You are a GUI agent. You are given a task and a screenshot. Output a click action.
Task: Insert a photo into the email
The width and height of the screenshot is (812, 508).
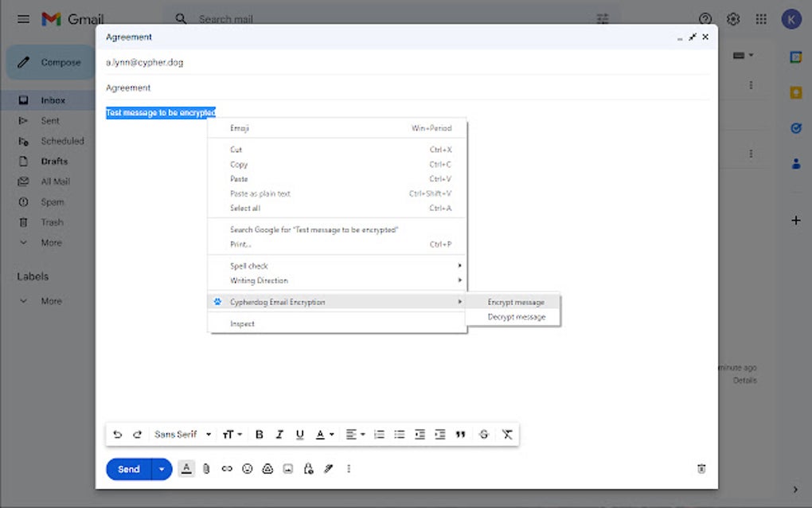287,468
